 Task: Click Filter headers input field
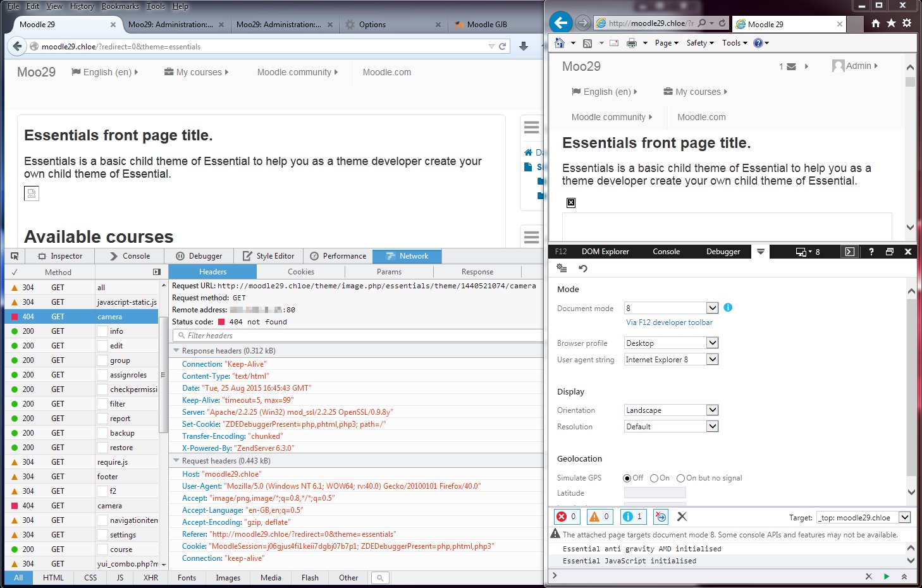tap(358, 336)
